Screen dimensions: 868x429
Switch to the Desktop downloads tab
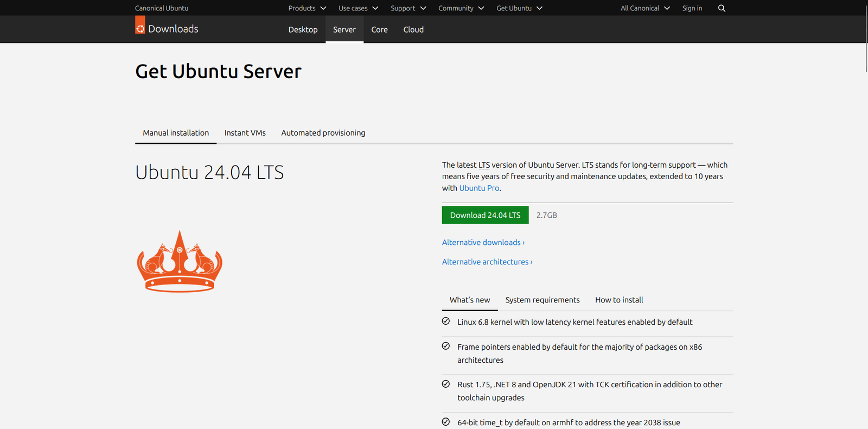[x=303, y=29]
